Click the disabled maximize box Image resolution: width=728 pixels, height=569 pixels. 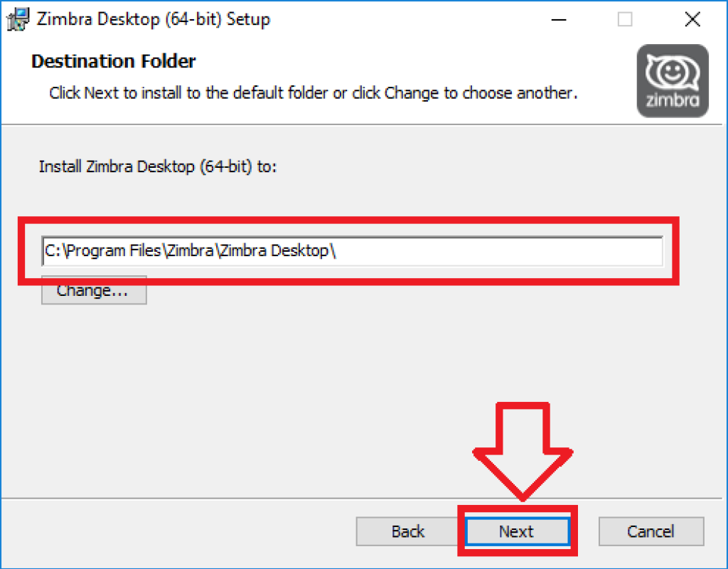625,19
